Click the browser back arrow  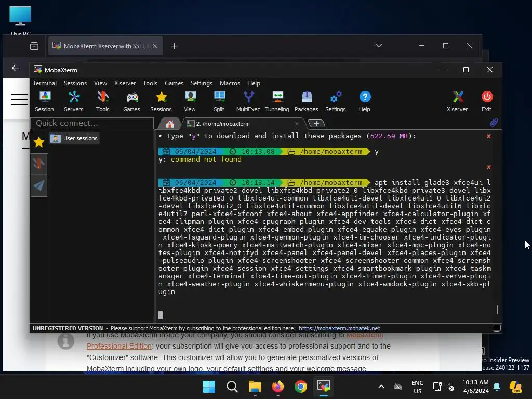pyautogui.click(x=15, y=68)
